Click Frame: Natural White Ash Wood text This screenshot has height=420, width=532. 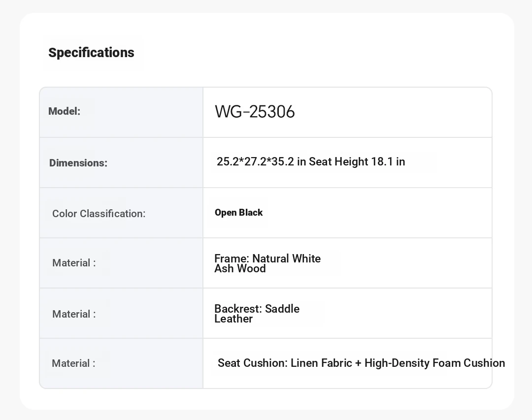[x=267, y=263]
